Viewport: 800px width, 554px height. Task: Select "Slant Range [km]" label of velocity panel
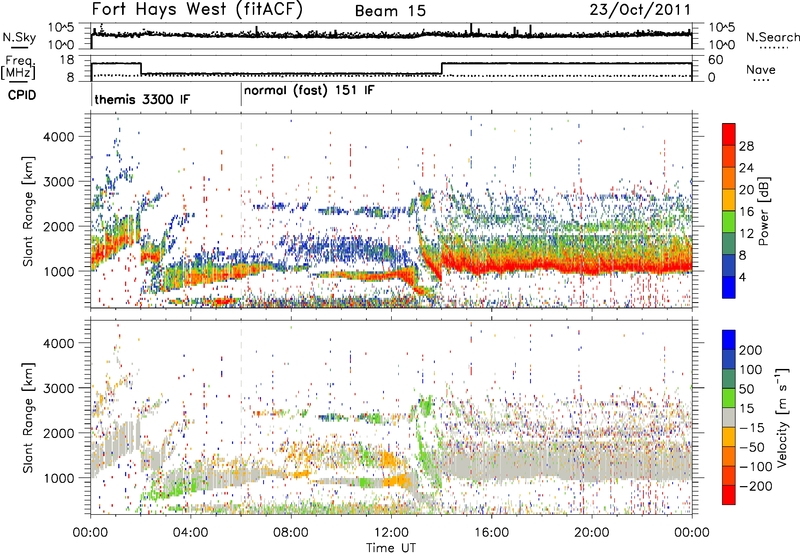click(28, 417)
